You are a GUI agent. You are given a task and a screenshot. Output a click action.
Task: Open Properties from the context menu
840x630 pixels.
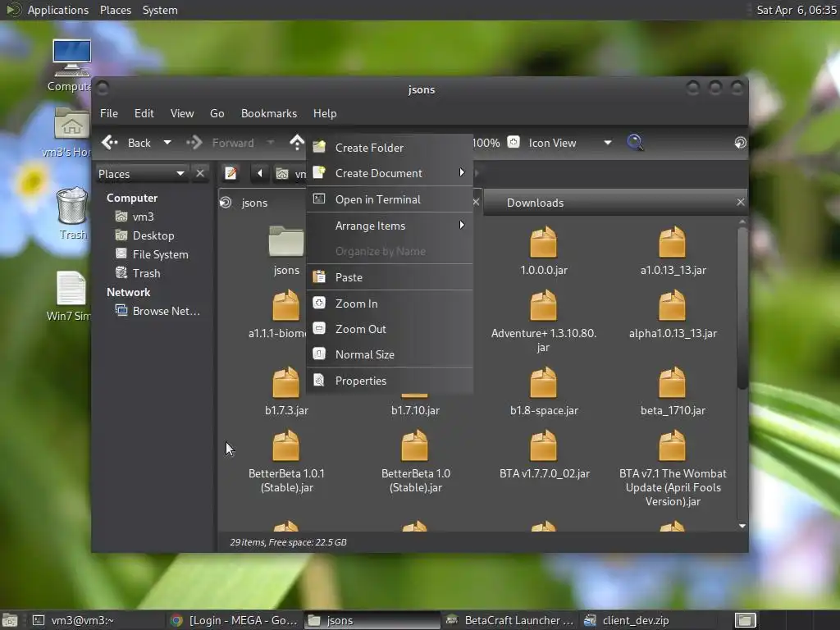[x=360, y=381]
